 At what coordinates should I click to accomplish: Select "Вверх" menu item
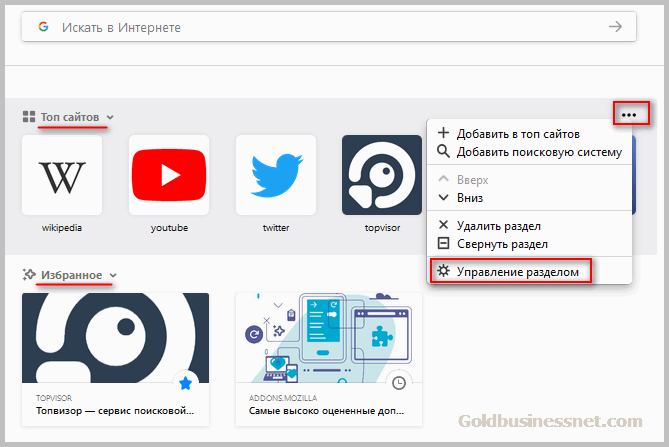(x=529, y=180)
